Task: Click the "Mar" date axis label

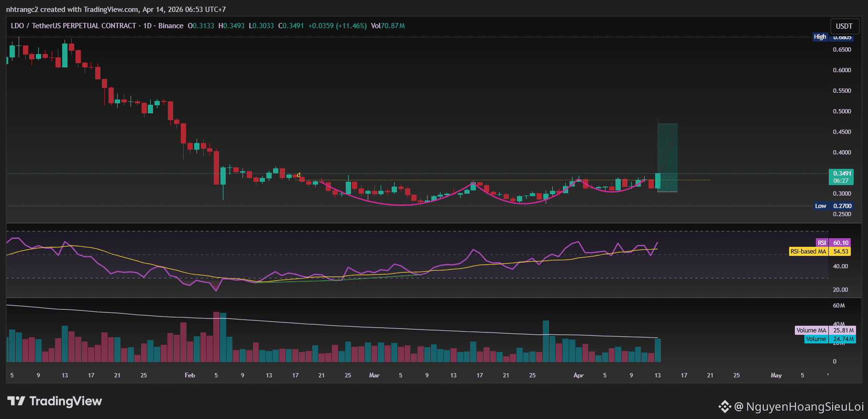Action: (x=374, y=375)
